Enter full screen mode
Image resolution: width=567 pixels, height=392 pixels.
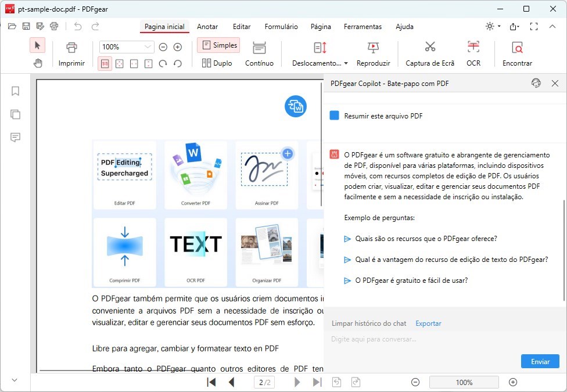point(534,26)
